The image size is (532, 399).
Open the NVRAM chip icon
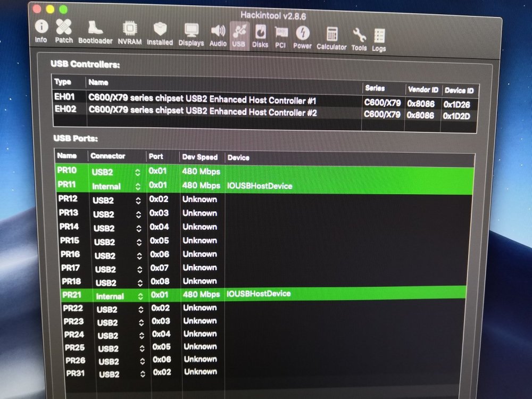coord(130,33)
